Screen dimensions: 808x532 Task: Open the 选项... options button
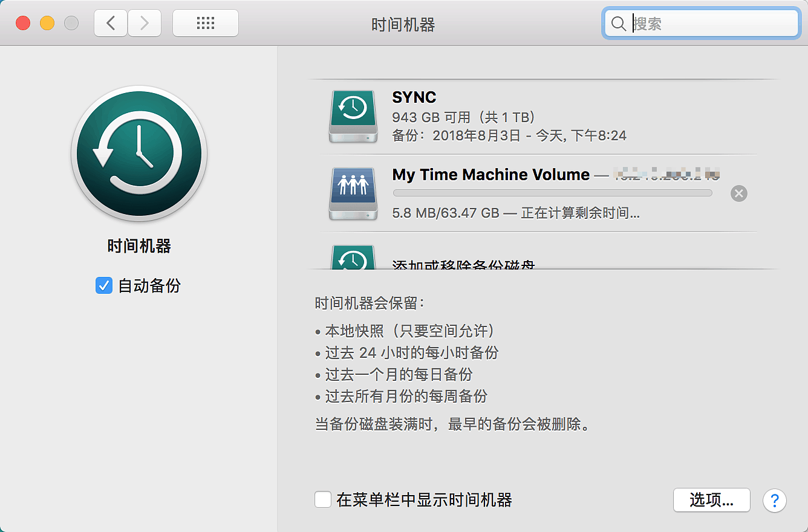[x=711, y=500]
